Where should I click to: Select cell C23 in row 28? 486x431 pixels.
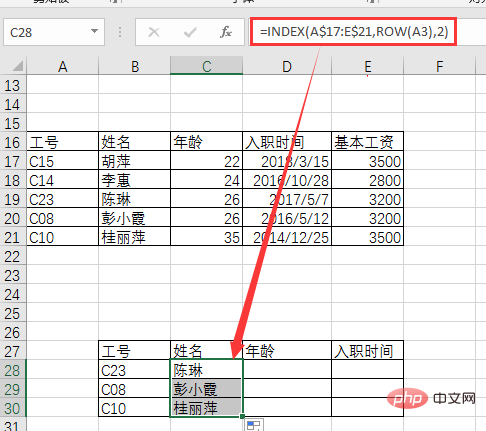[135, 369]
